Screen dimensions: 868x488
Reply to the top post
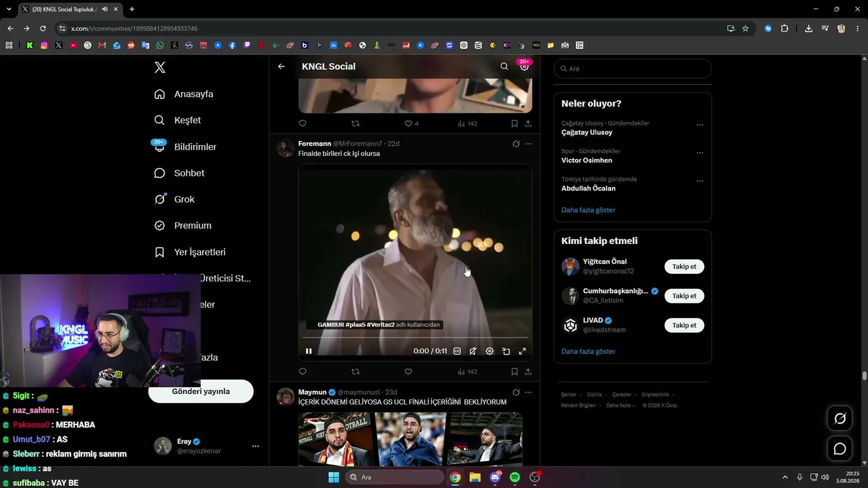pyautogui.click(x=302, y=123)
